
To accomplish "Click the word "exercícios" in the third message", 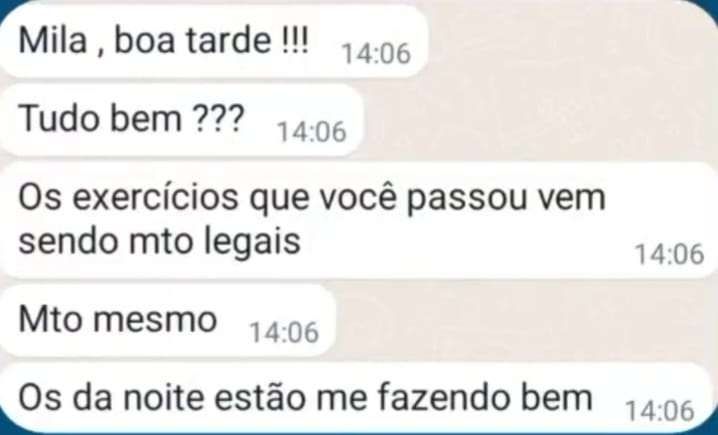I will click(156, 198).
